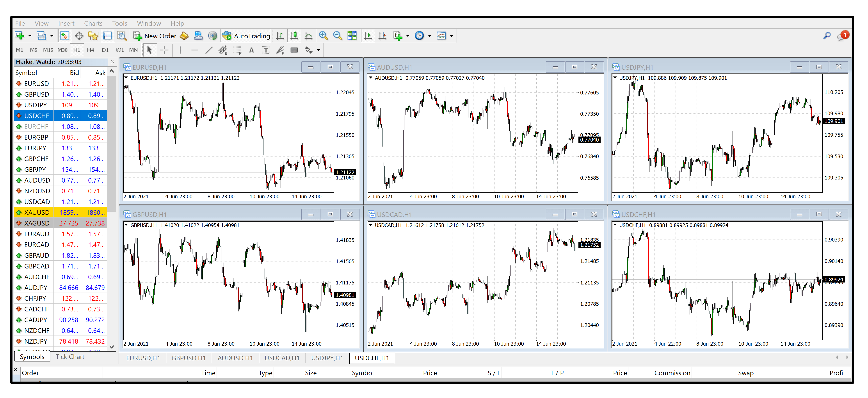Switch chart to Bar Chart mode

(x=280, y=36)
